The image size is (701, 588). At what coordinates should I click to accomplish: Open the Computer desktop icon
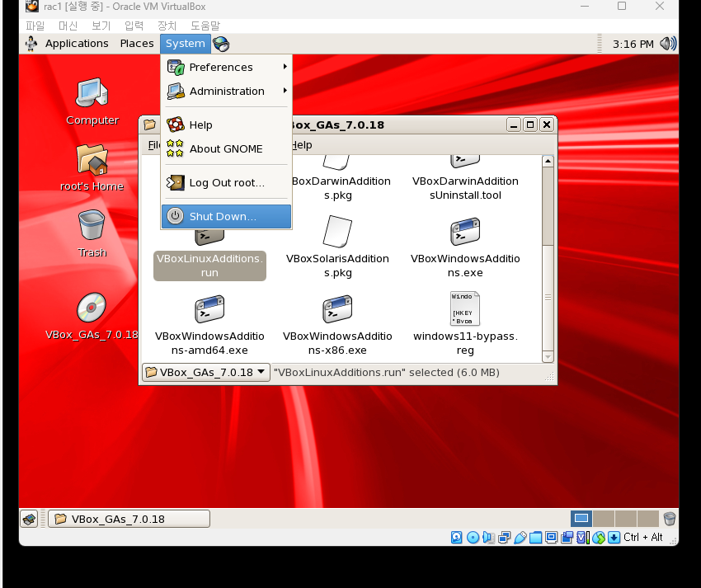pyautogui.click(x=92, y=102)
